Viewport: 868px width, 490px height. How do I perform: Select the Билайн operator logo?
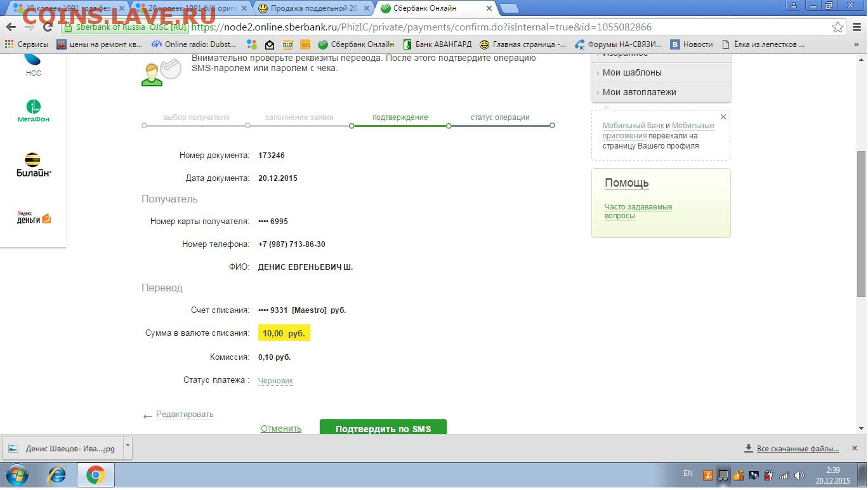coord(33,164)
